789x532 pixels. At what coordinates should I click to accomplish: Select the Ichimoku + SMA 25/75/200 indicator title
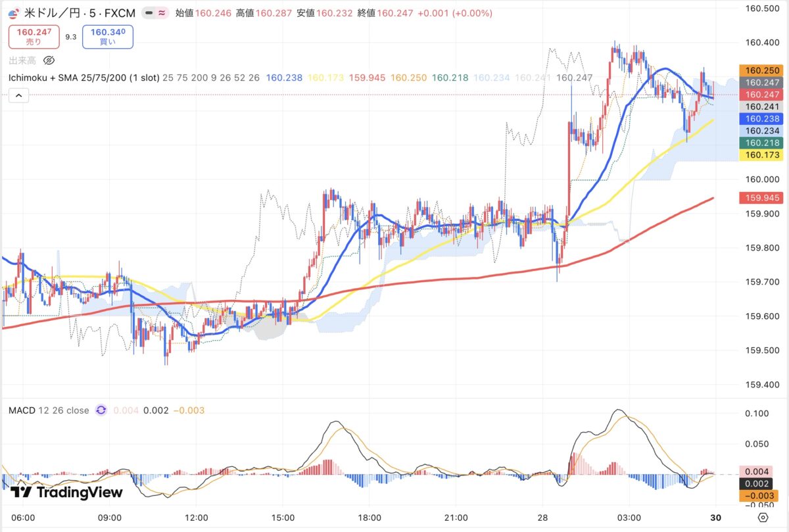point(84,78)
